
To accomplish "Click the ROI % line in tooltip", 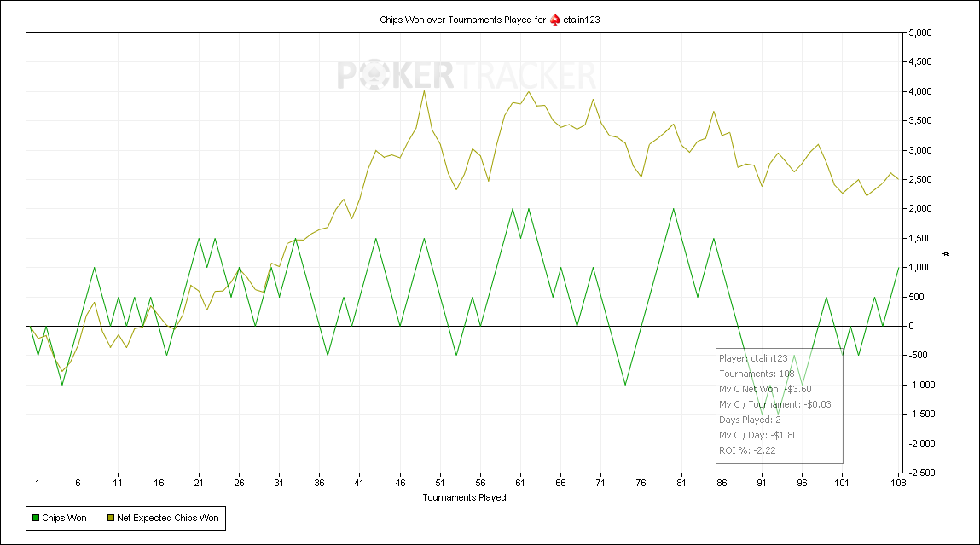I will (x=747, y=450).
